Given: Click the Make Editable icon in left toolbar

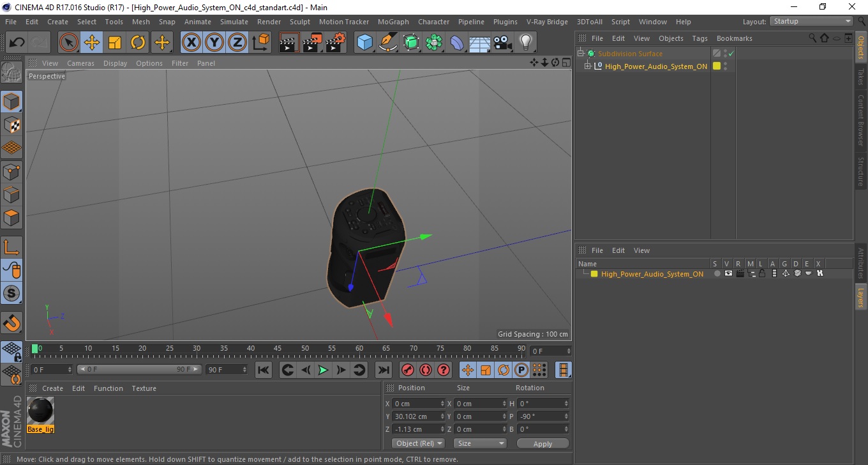Looking at the screenshot, I should (x=11, y=72).
